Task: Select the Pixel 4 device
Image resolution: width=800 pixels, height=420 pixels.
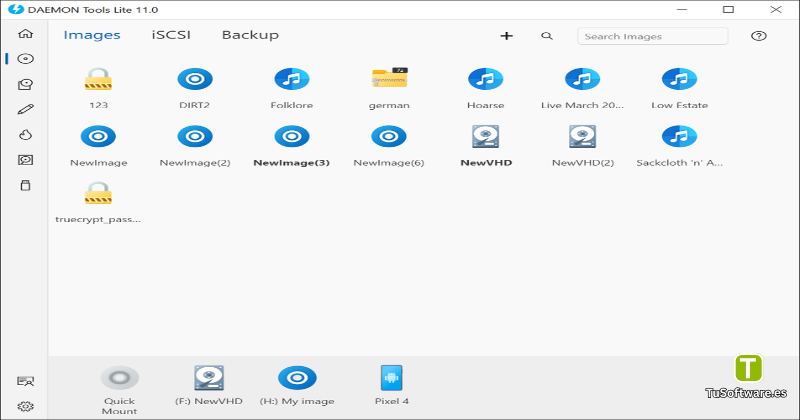Action: 392,378
